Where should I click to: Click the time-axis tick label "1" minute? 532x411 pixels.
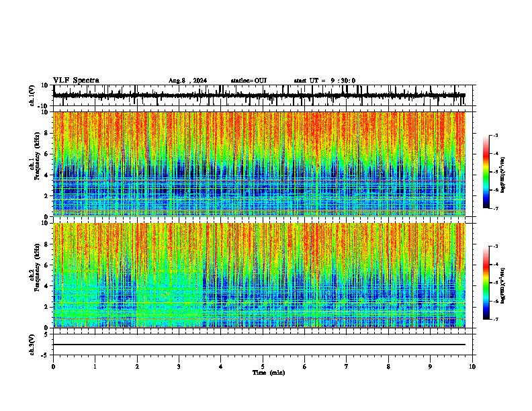tap(95, 367)
